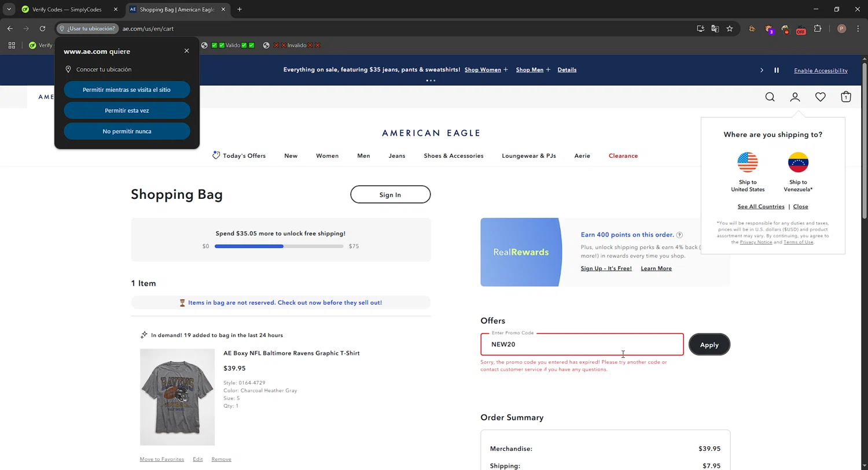
Task: Click the Enter Promo Code field
Action: tap(582, 344)
